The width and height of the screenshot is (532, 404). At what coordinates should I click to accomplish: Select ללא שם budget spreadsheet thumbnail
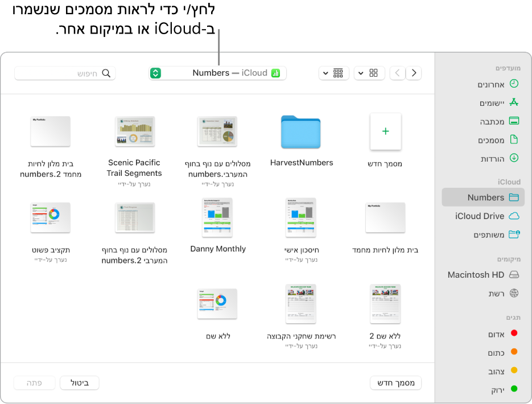(x=217, y=304)
